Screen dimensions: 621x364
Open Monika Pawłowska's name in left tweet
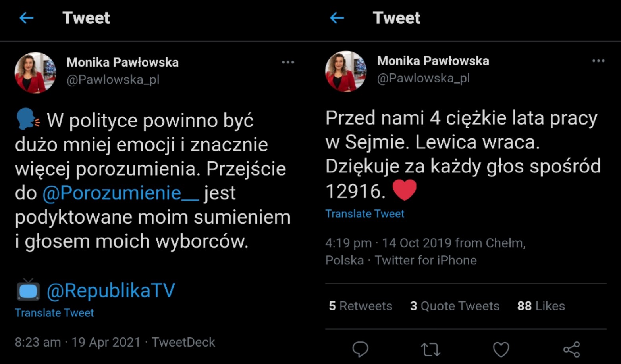point(122,62)
